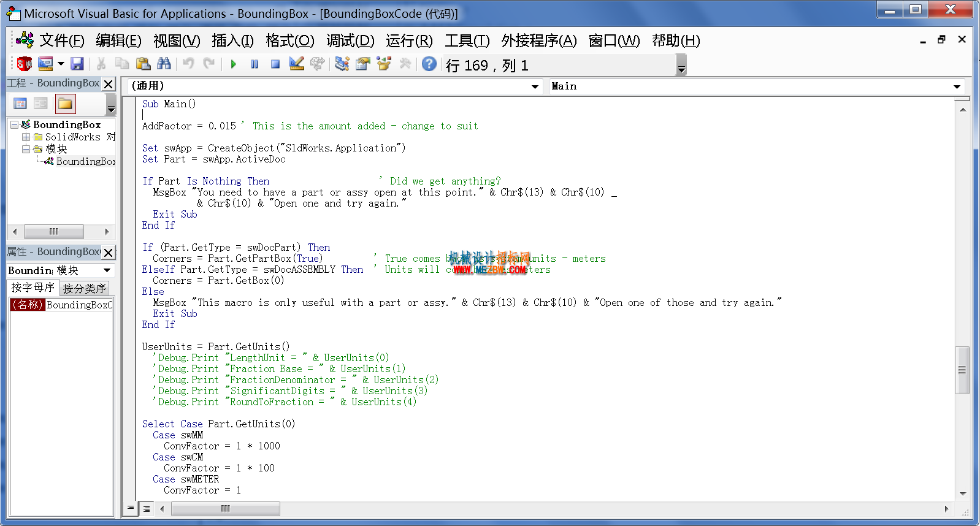Click the View Code icon in project panel
Image resolution: width=980 pixels, height=526 pixels.
pyautogui.click(x=20, y=104)
